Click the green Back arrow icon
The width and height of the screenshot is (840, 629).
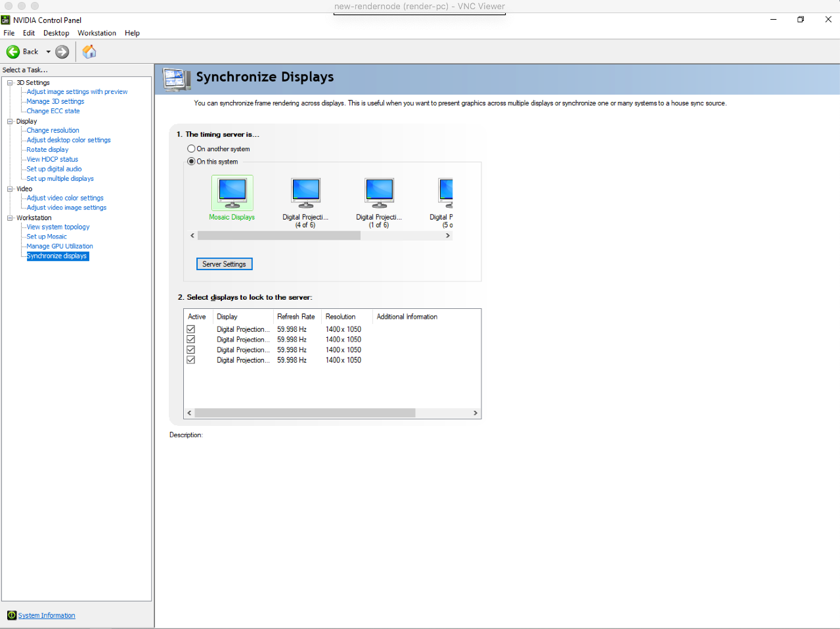[13, 52]
